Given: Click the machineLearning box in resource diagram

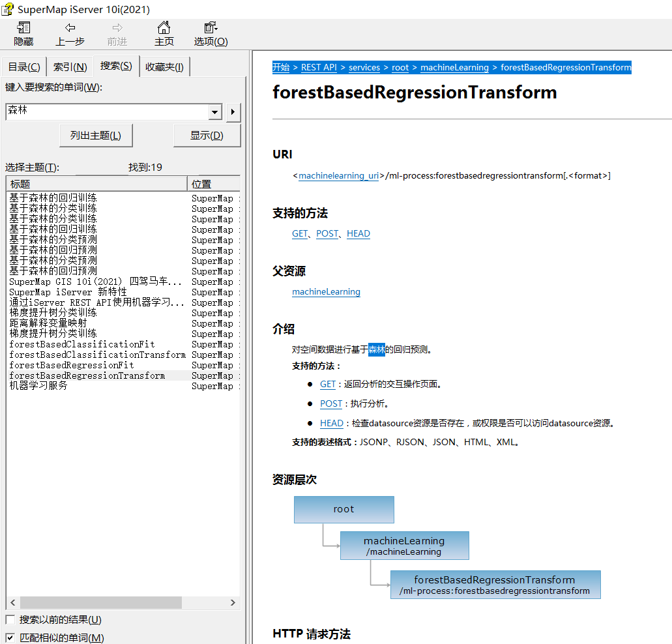Looking at the screenshot, I should coord(404,546).
